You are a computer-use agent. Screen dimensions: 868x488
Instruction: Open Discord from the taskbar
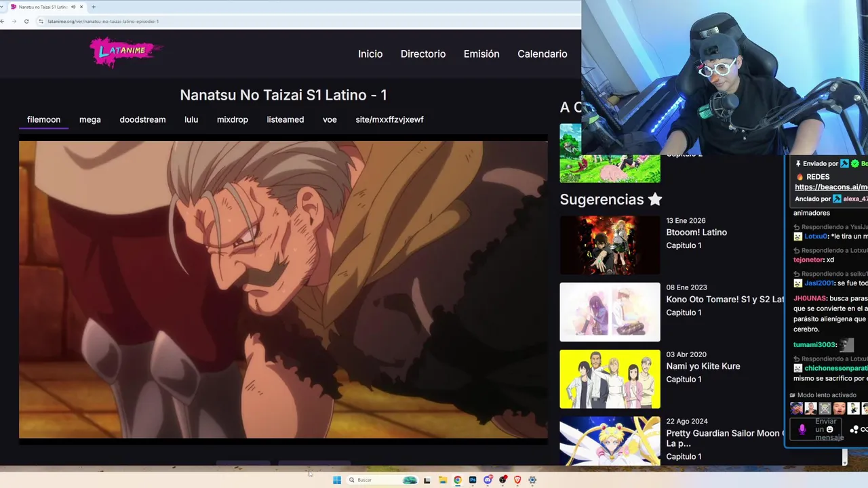[x=488, y=480]
